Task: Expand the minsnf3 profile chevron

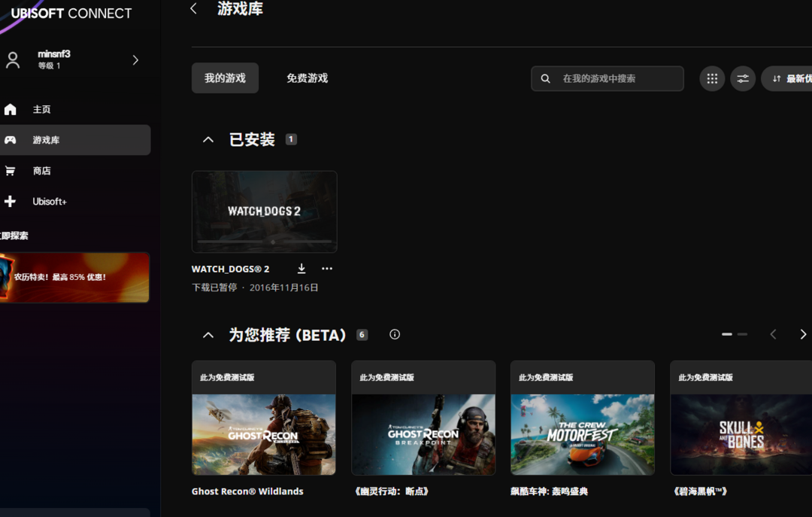Action: [135, 60]
